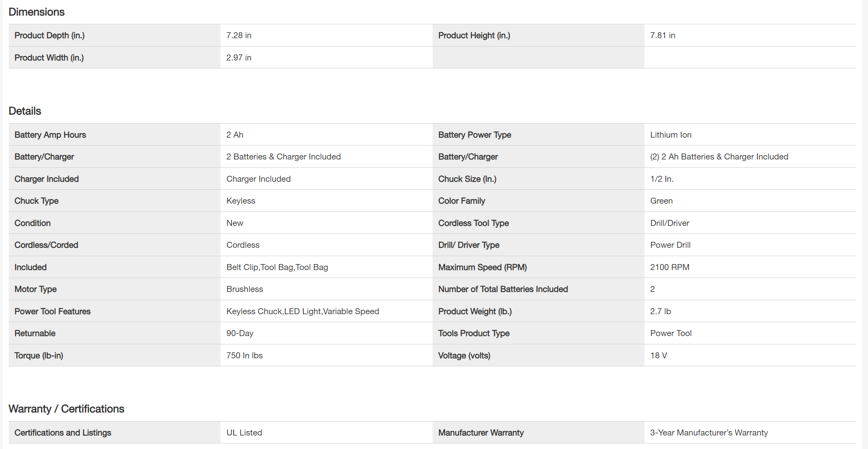This screenshot has width=868, height=449.
Task: Click the Chuck Size (In.) label
Action: tap(467, 179)
